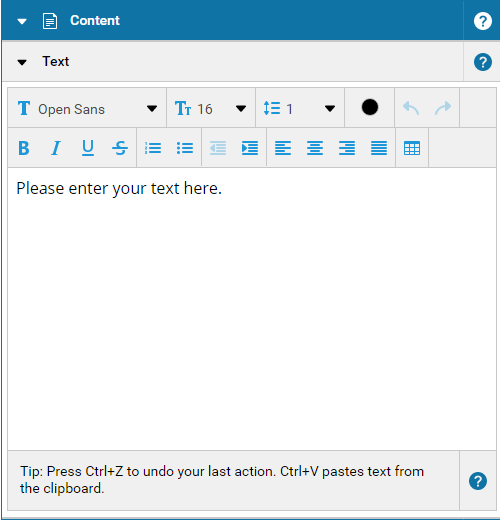Image resolution: width=500 pixels, height=520 pixels.
Task: Collapse the Content section header
Action: (x=22, y=21)
